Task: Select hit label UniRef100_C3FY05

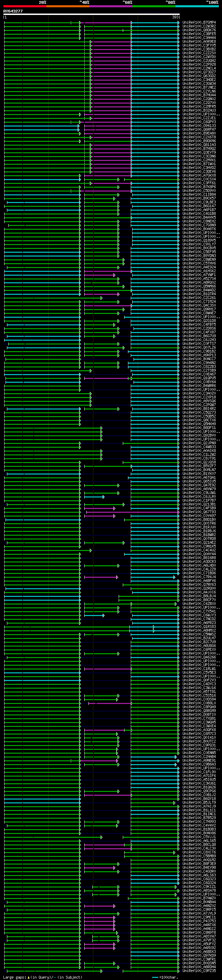Action: coord(199,45)
